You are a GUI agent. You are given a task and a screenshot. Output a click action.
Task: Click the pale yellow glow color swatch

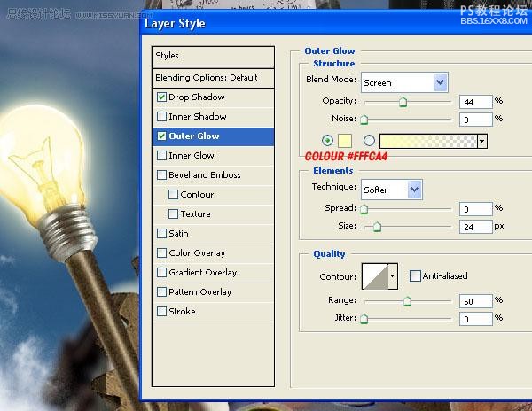(345, 141)
